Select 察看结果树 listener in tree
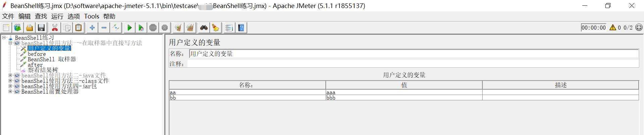The height and width of the screenshot is (135, 644). [x=43, y=70]
